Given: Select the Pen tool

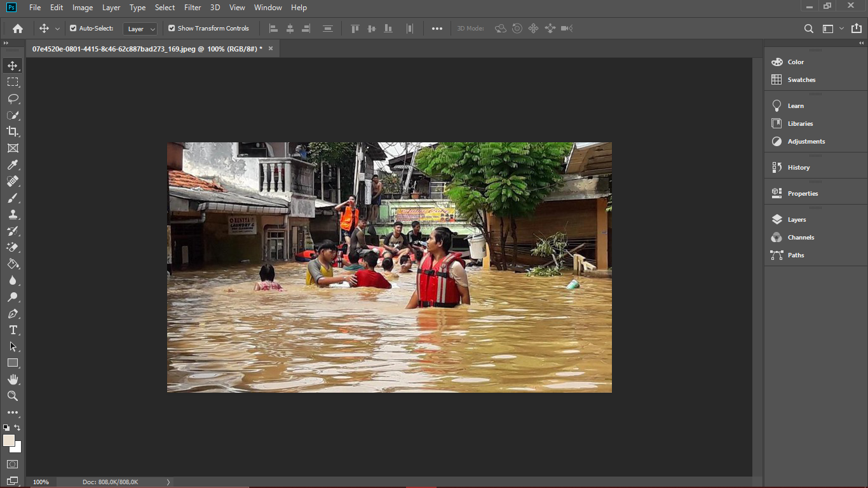Looking at the screenshot, I should [13, 313].
